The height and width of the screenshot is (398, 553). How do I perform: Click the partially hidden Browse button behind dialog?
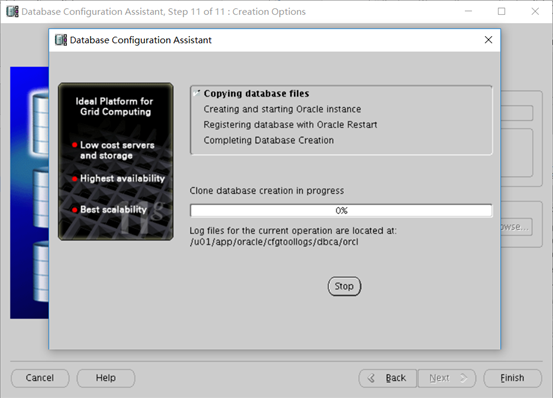coord(516,227)
